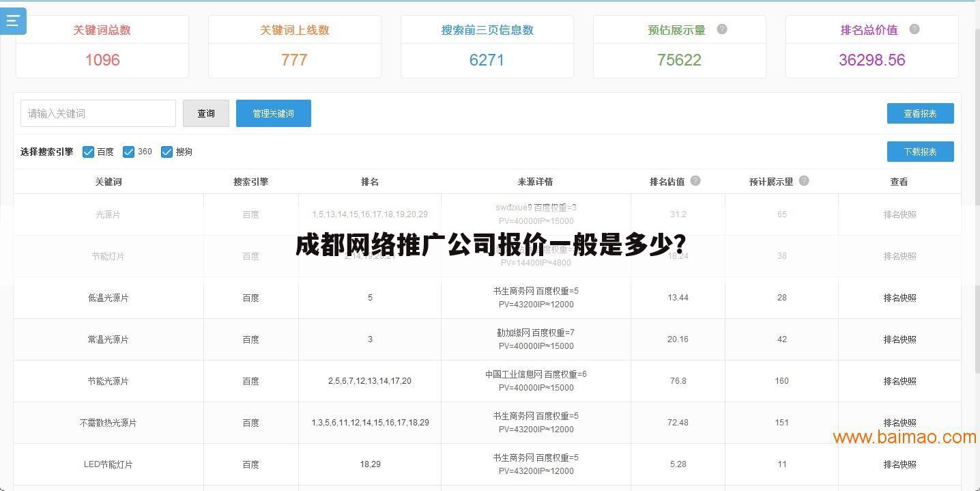Open 排名快照 for 低温光源片
The image size is (980, 491).
[x=899, y=298]
